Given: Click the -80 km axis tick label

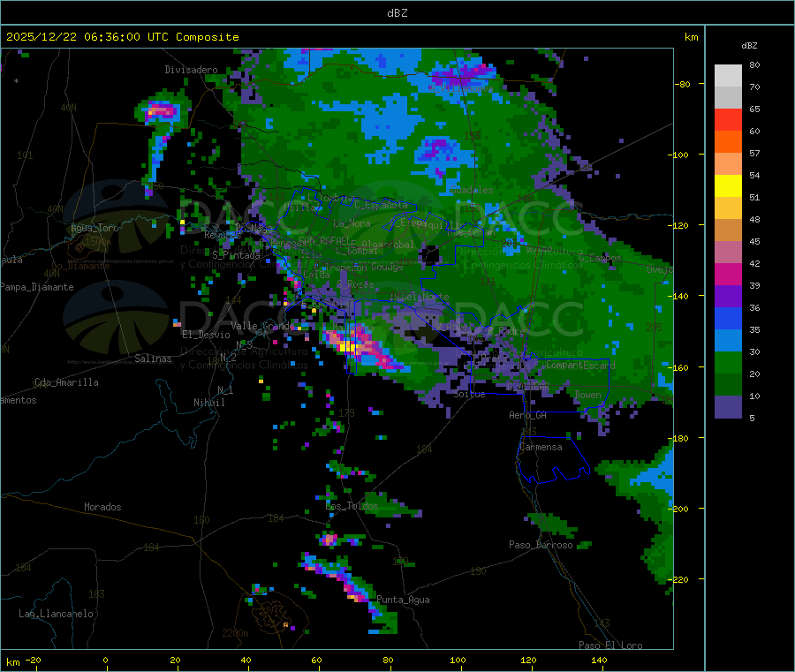Looking at the screenshot, I should (683, 84).
